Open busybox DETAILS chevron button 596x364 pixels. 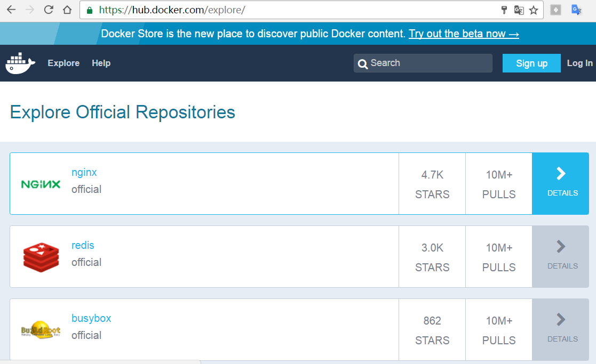561,329
